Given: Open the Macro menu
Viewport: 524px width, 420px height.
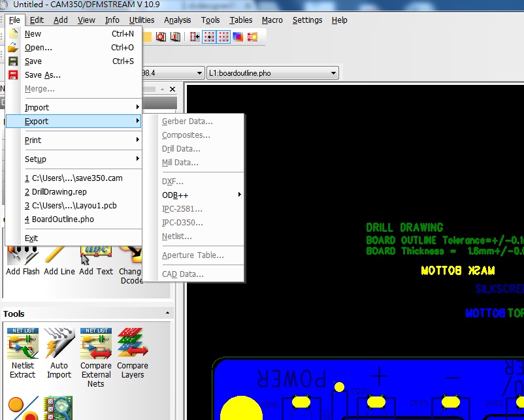Looking at the screenshot, I should pos(272,20).
